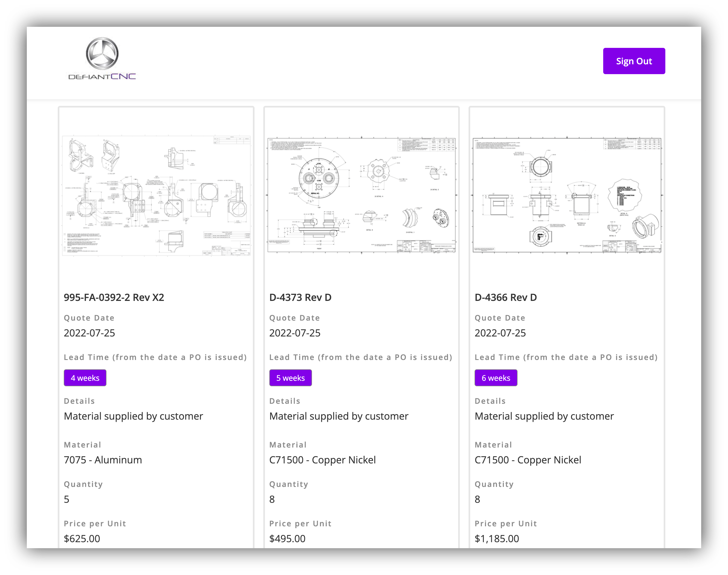The image size is (728, 575).
Task: Click C71500 - Copper Nickel in D-4366 card
Action: [528, 460]
